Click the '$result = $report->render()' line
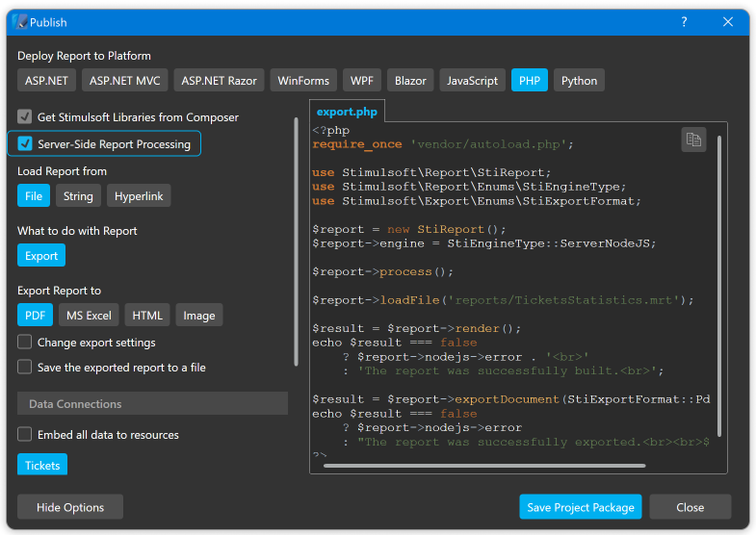 (x=417, y=328)
